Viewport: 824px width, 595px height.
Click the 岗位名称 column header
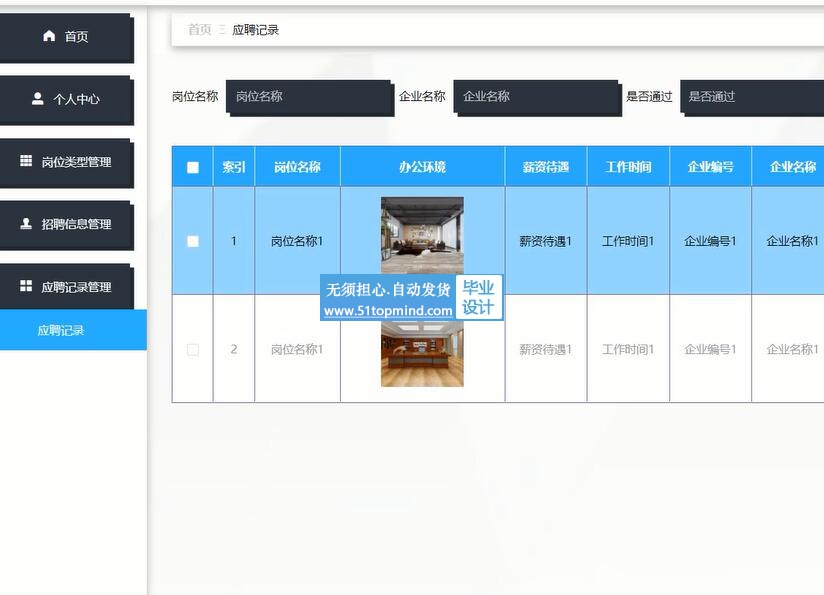(297, 167)
